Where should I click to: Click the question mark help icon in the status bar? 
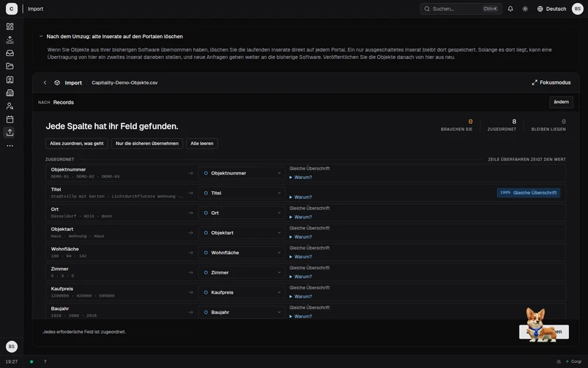point(45,361)
